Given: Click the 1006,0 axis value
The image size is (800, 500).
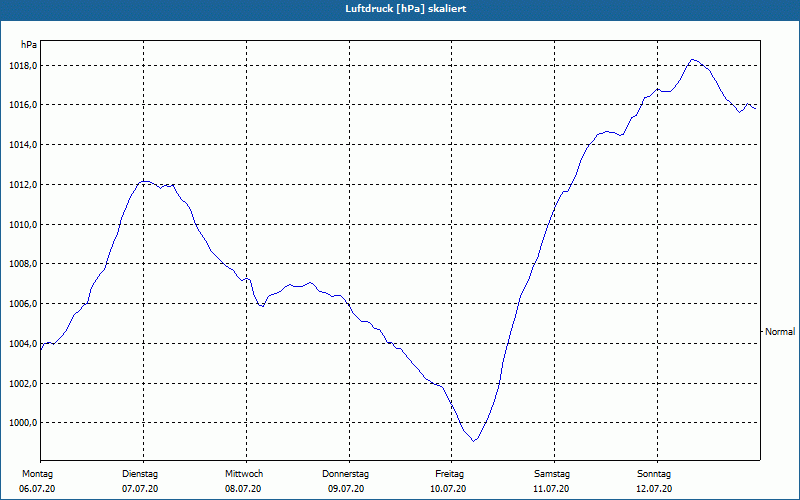Looking at the screenshot, I should point(22,304).
